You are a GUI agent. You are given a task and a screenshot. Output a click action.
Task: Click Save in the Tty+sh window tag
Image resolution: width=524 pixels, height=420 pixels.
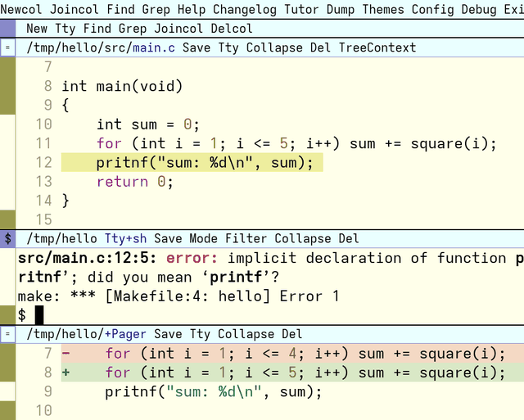click(x=168, y=238)
